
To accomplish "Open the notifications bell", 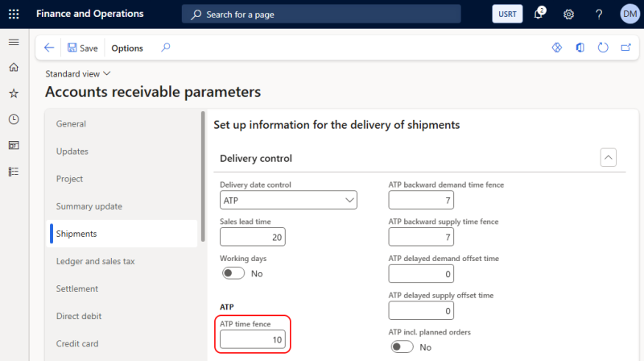I will pyautogui.click(x=539, y=14).
